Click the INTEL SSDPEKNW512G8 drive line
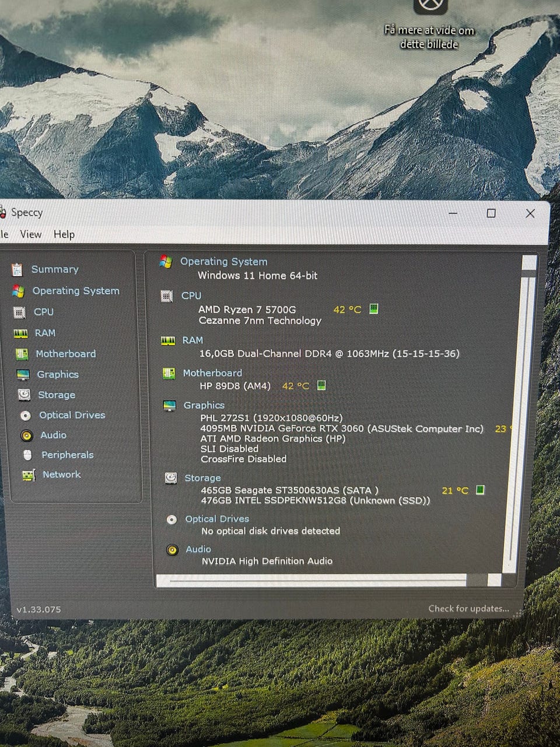Viewport: 560px width, 747px height. pos(316,501)
